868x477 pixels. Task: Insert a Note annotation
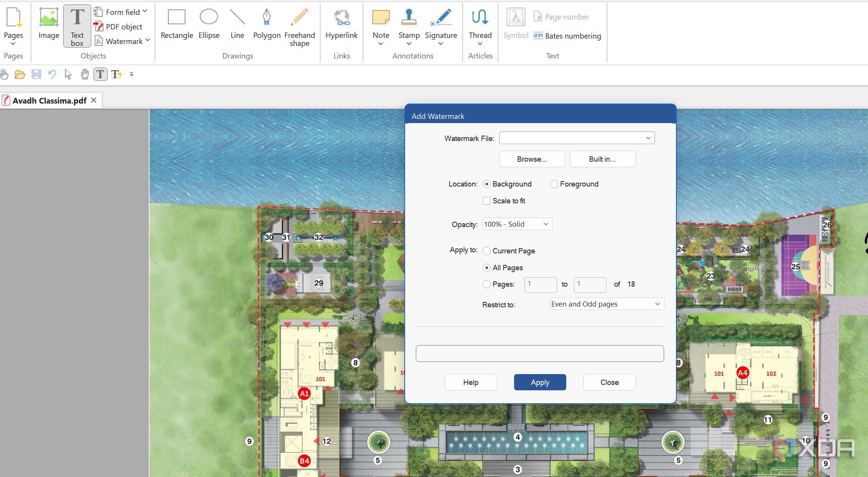(x=381, y=27)
